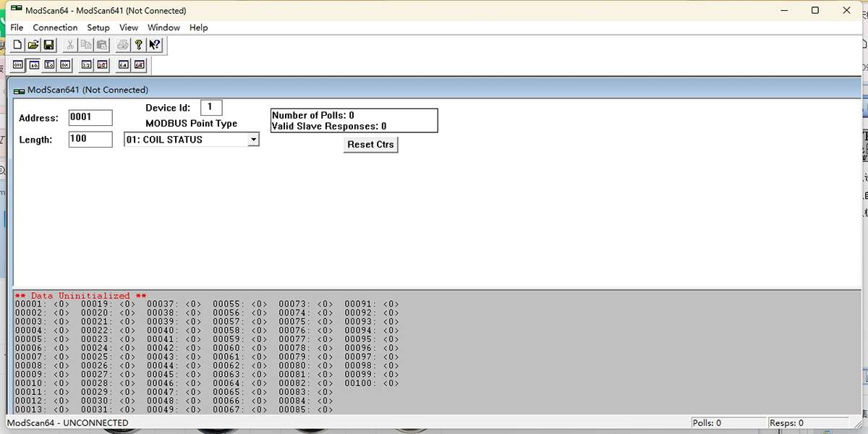Image resolution: width=868 pixels, height=434 pixels.
Task: Click the 'ModScan64 - UNCONNECTED' status text
Action: click(68, 423)
